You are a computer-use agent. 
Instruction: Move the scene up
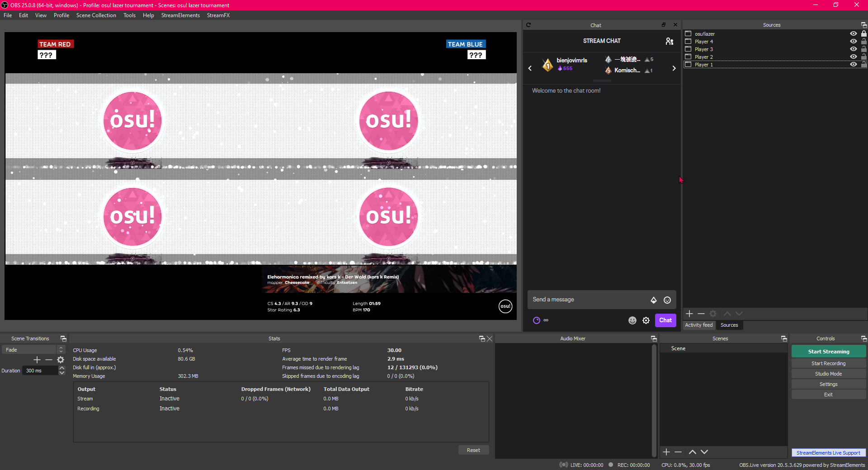coord(693,452)
